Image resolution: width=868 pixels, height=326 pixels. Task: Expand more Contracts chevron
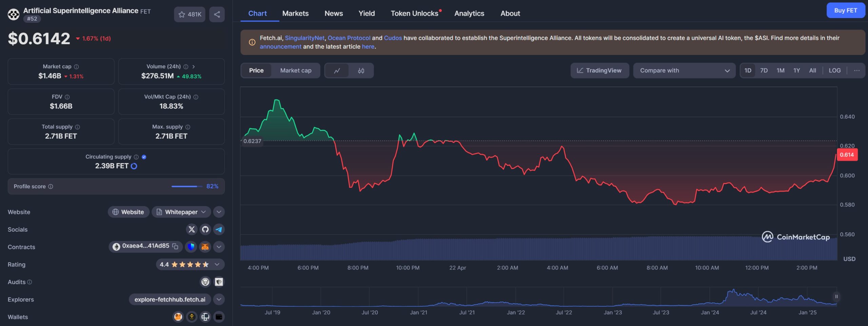click(x=219, y=247)
